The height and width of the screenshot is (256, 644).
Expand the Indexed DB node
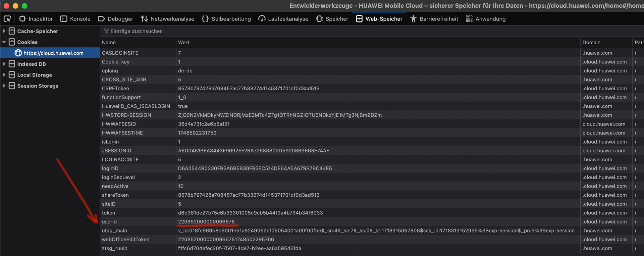(x=4, y=64)
